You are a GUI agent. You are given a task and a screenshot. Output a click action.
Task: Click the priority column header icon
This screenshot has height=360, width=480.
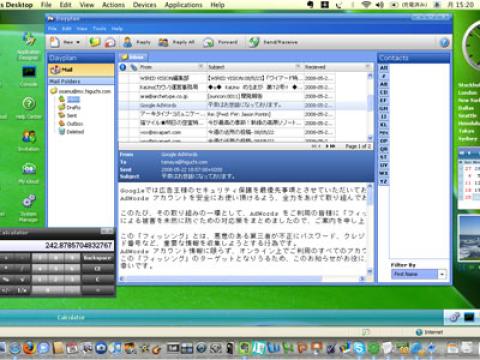(x=123, y=67)
